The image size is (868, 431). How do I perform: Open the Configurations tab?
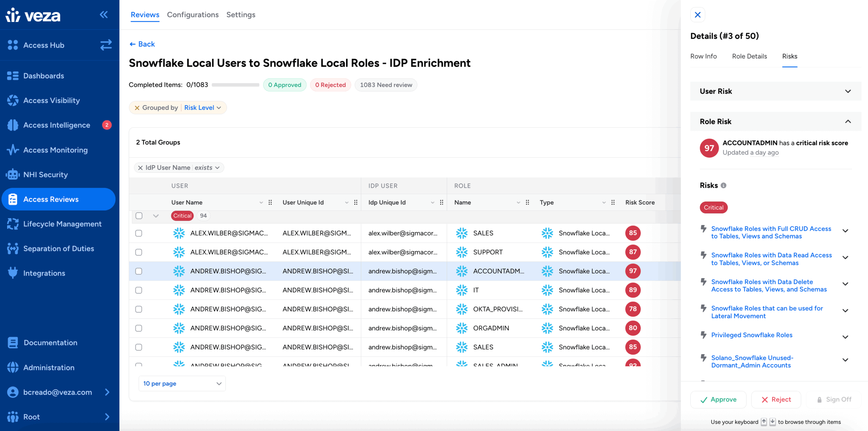[193, 15]
